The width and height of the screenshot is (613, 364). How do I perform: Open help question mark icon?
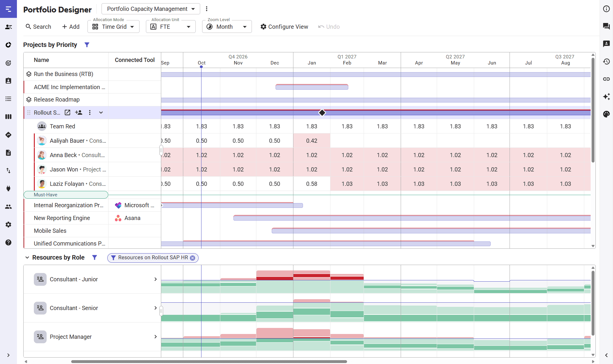click(8, 242)
